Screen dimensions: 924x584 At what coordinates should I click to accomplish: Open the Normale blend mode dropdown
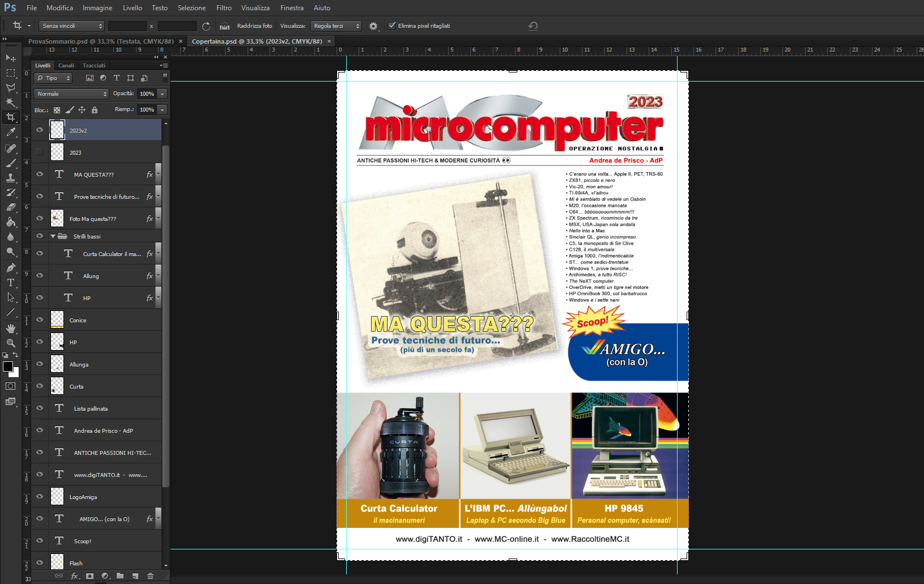[x=71, y=94]
